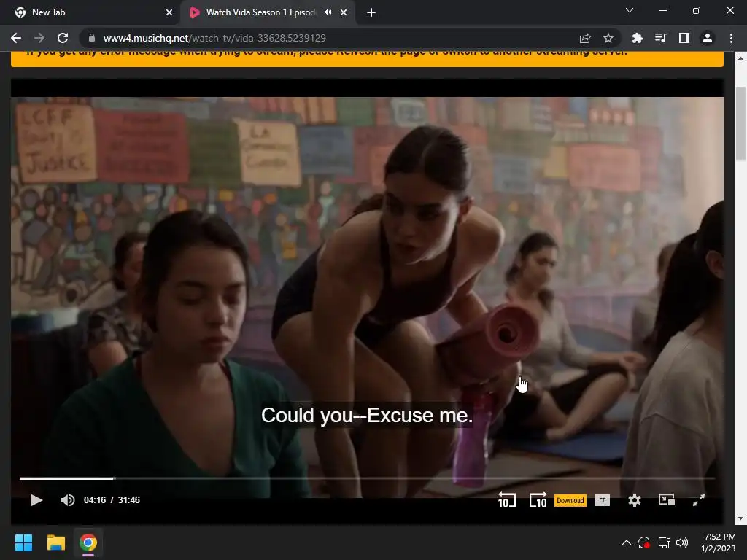Open File Explorer from taskbar

55,542
